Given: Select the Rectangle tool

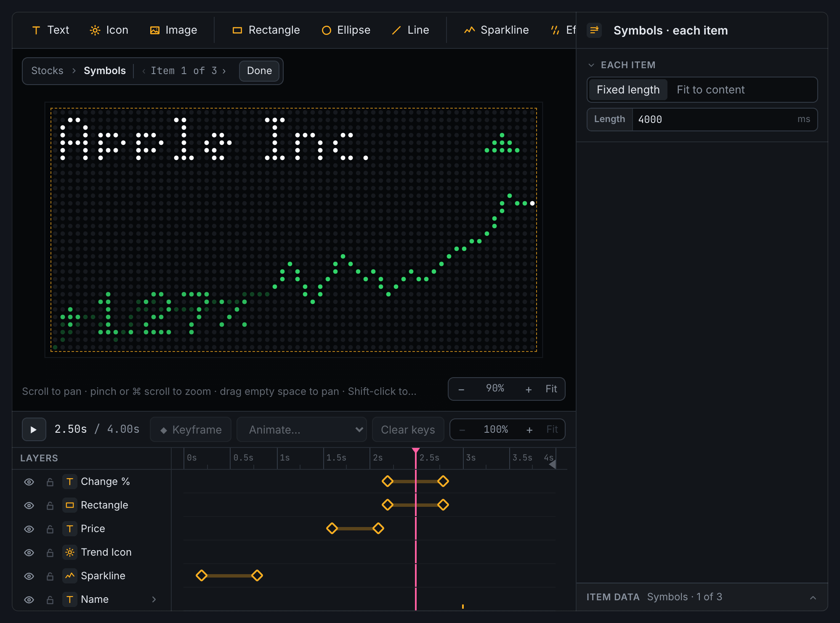Looking at the screenshot, I should 266,30.
